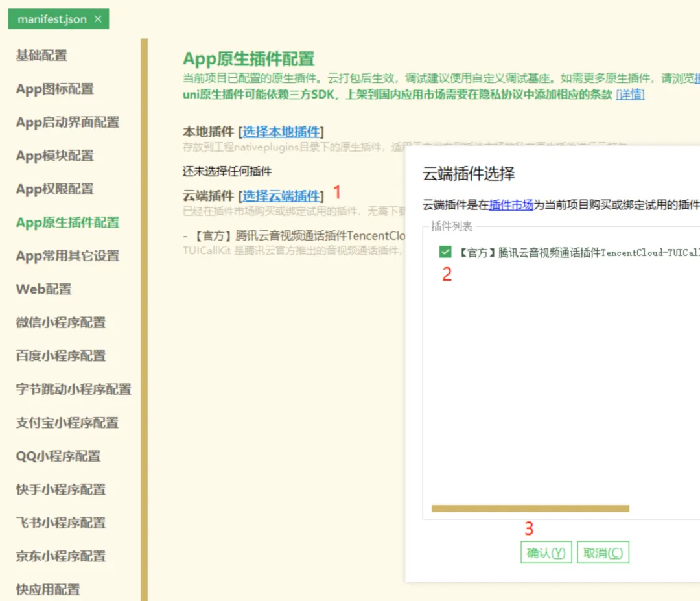The image size is (700, 601).
Task: Click the plugin list horizontal scrollbar
Action: pos(530,508)
